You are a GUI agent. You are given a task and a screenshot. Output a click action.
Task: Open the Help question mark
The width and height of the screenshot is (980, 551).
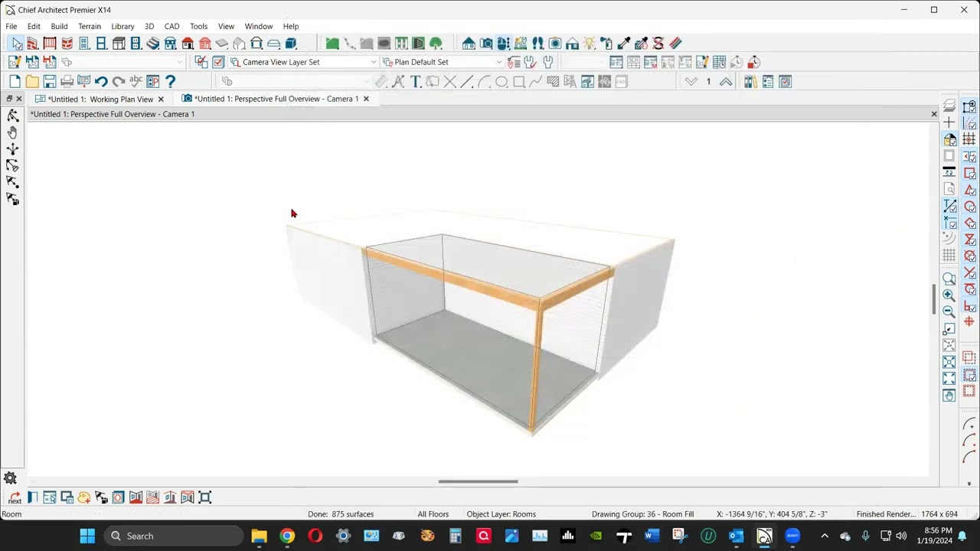(170, 82)
